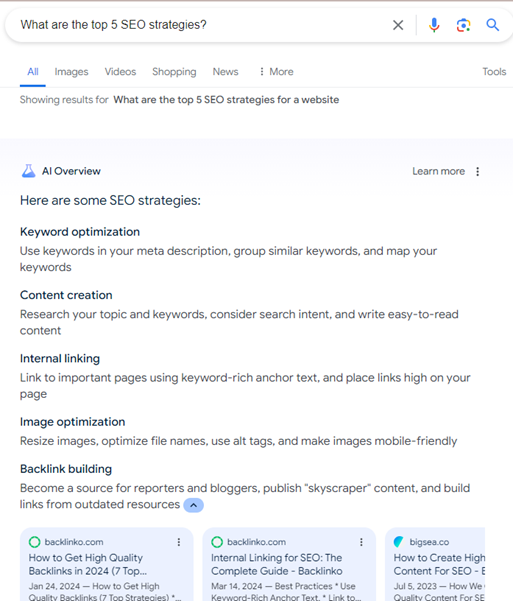Click 'Mar 14, 2024' date snippet
513x601 pixels.
tap(237, 586)
